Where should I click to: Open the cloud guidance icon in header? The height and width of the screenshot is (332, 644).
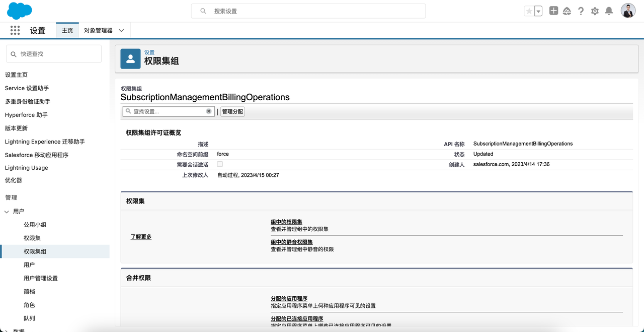tap(567, 11)
